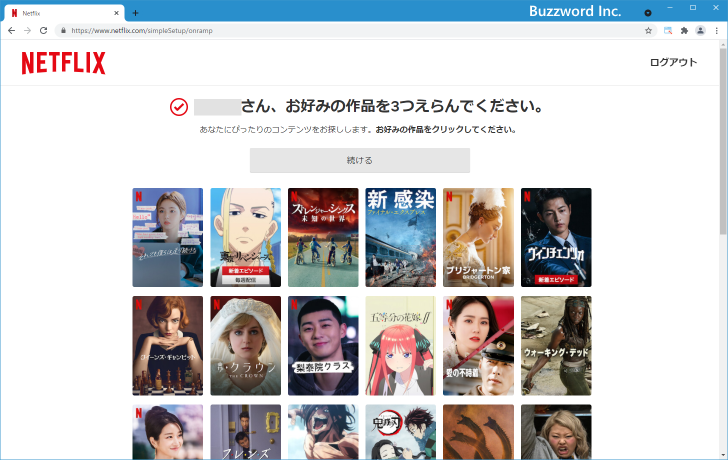
Task: Select the Tokyo Revengers anime poster
Action: [246, 237]
